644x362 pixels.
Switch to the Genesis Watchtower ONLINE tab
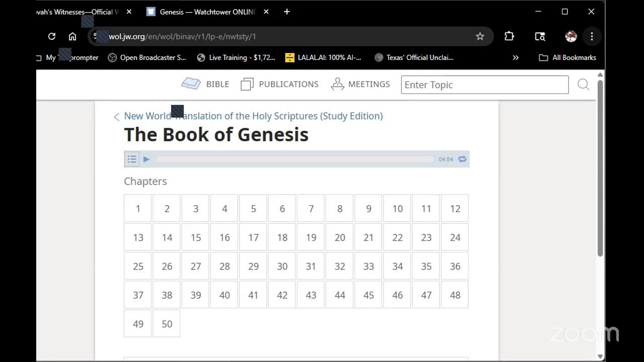tap(208, 12)
